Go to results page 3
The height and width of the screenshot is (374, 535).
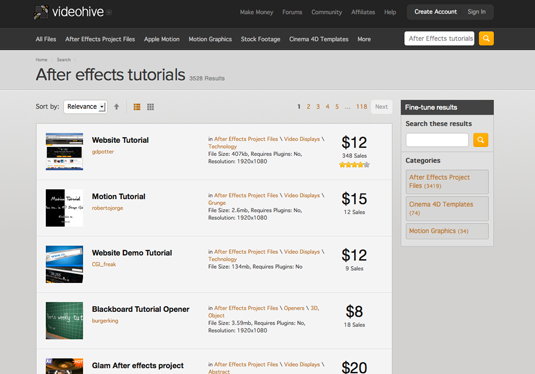318,107
